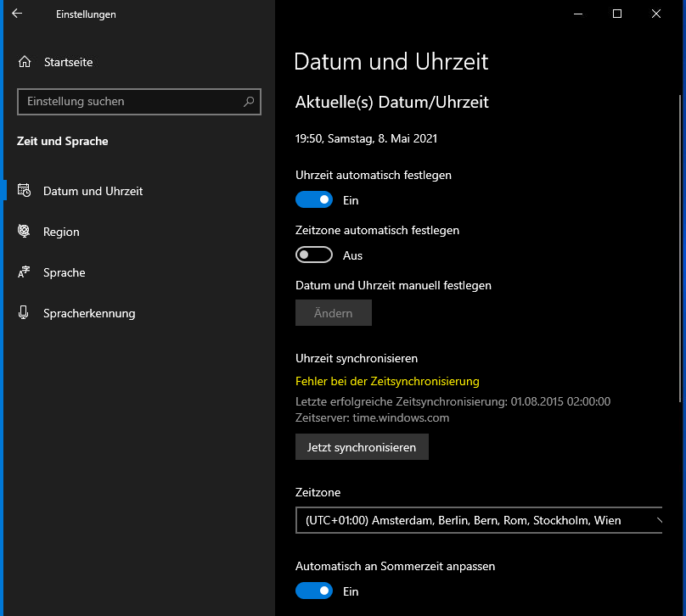Image resolution: width=686 pixels, height=616 pixels.
Task: Enable Zeitzone automatisch festlegen switch
Action: click(314, 255)
